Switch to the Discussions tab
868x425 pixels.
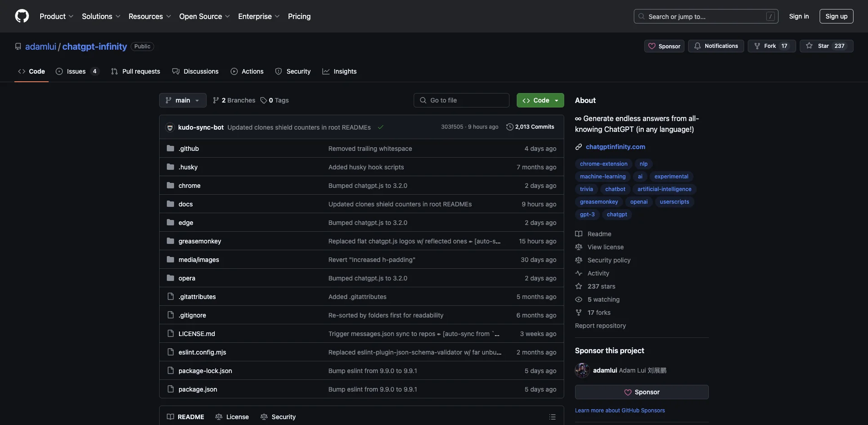pyautogui.click(x=195, y=71)
